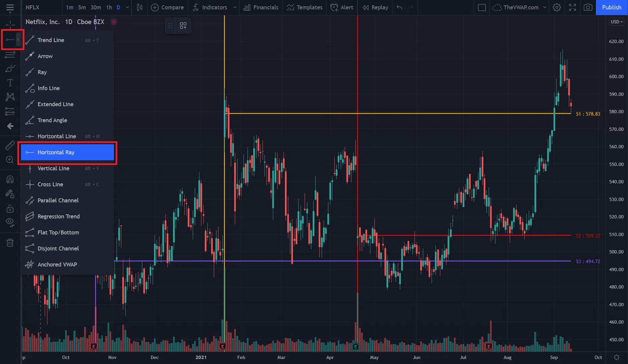Collapse the line tools flyout arrow
This screenshot has width=628, height=364.
coord(18,40)
